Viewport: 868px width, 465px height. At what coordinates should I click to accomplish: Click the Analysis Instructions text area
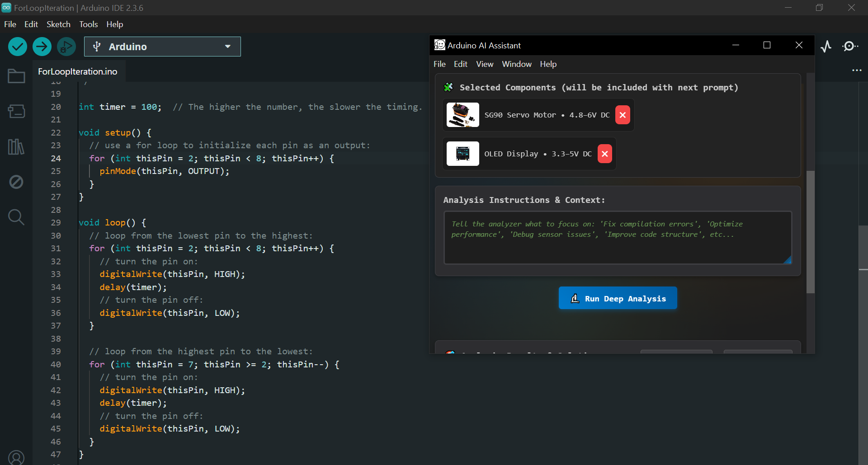pyautogui.click(x=618, y=238)
